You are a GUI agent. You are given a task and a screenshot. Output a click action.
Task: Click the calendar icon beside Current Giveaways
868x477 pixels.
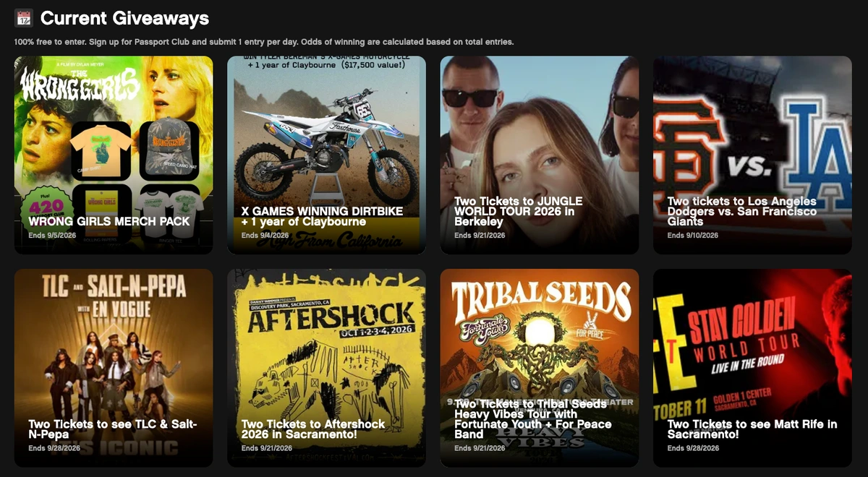24,18
